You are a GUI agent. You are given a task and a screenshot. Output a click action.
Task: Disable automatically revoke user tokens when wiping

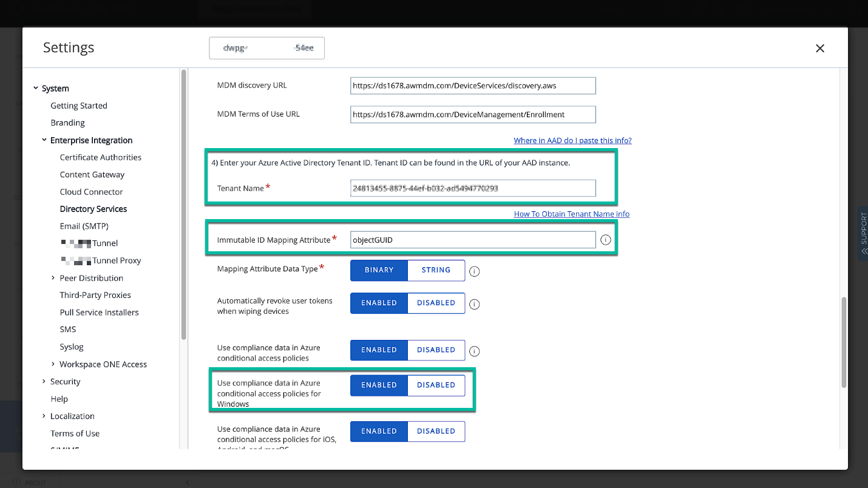(x=436, y=303)
